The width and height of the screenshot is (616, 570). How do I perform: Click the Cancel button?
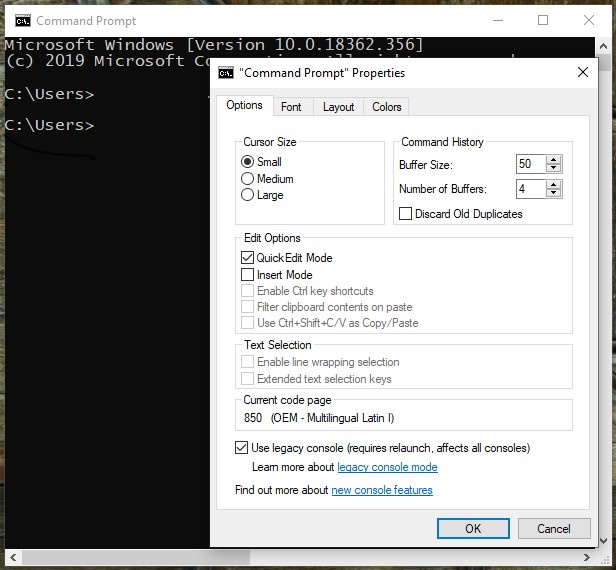(554, 529)
